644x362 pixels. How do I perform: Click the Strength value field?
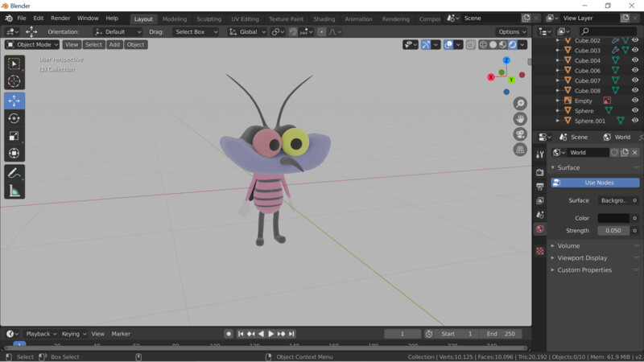point(613,230)
